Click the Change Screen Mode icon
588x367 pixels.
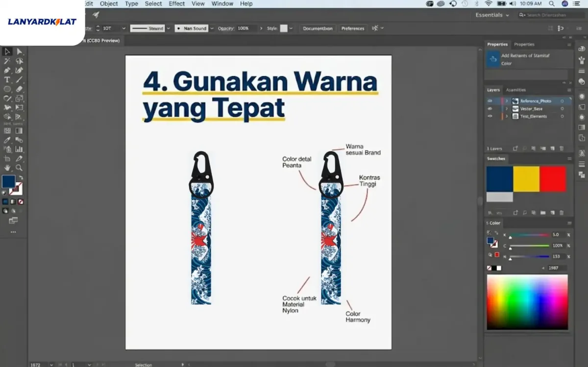pyautogui.click(x=13, y=221)
